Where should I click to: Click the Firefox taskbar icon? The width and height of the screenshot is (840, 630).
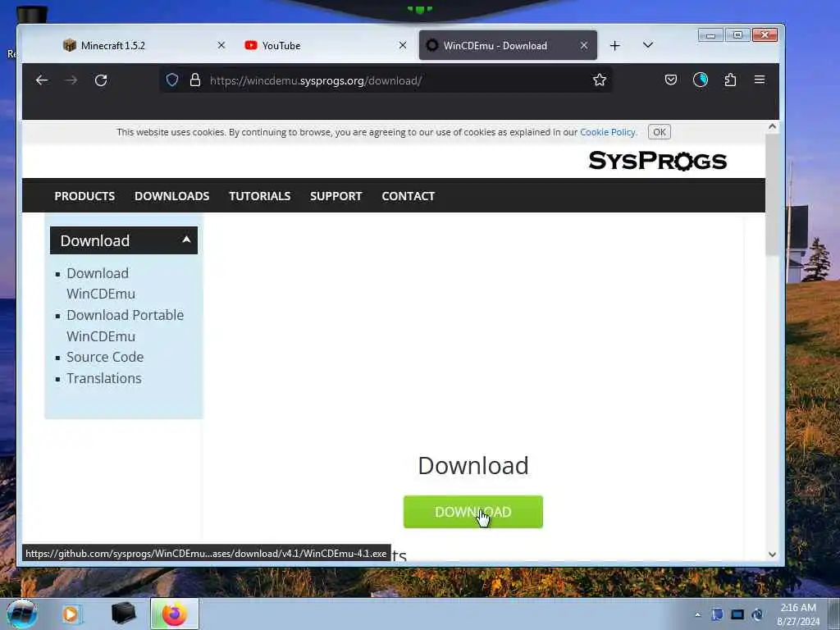[x=175, y=614]
